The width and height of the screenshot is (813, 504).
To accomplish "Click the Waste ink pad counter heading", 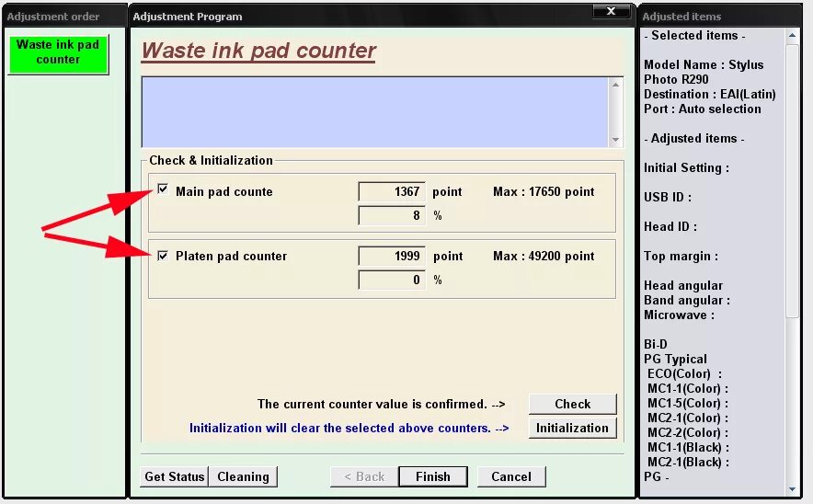I will point(258,51).
